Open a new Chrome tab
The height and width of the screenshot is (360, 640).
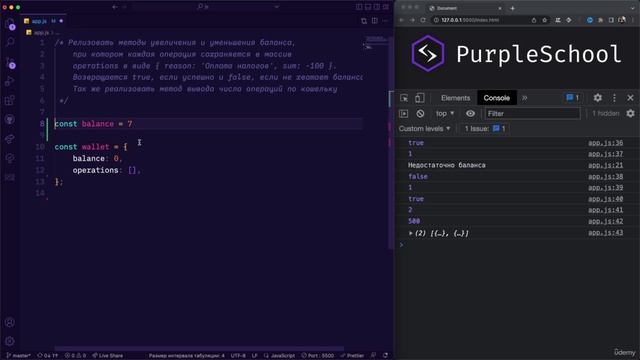click(512, 8)
